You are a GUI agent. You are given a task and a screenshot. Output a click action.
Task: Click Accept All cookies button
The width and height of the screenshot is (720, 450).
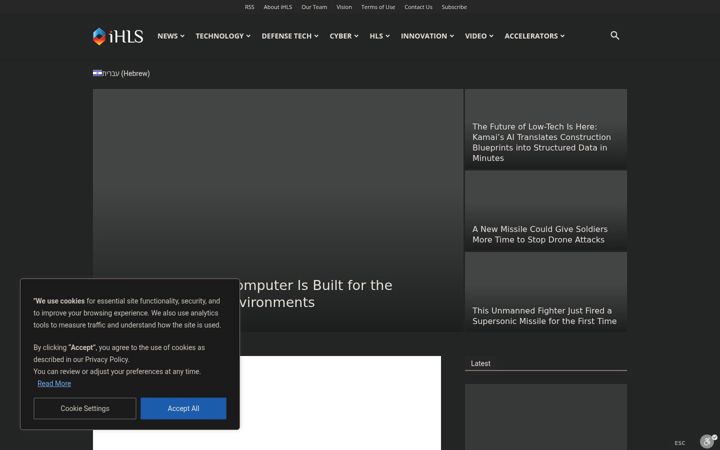183,408
